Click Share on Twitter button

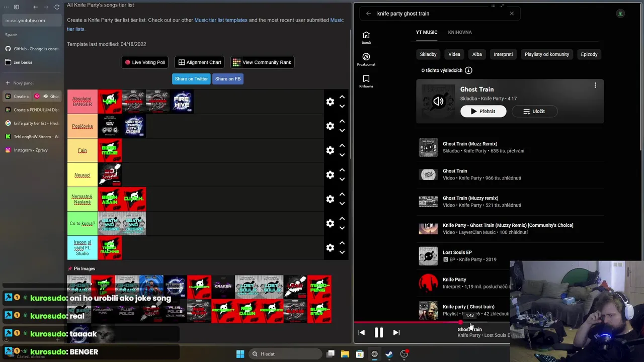(x=191, y=79)
